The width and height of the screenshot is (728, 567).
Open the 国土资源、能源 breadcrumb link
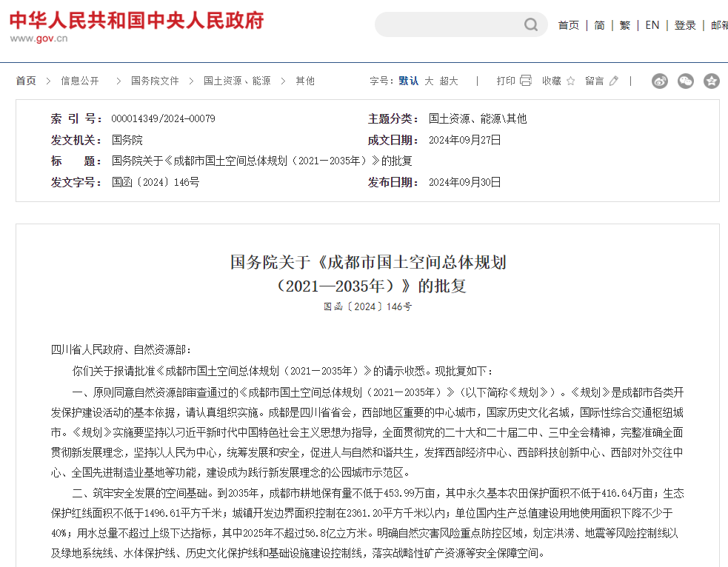coord(237,81)
